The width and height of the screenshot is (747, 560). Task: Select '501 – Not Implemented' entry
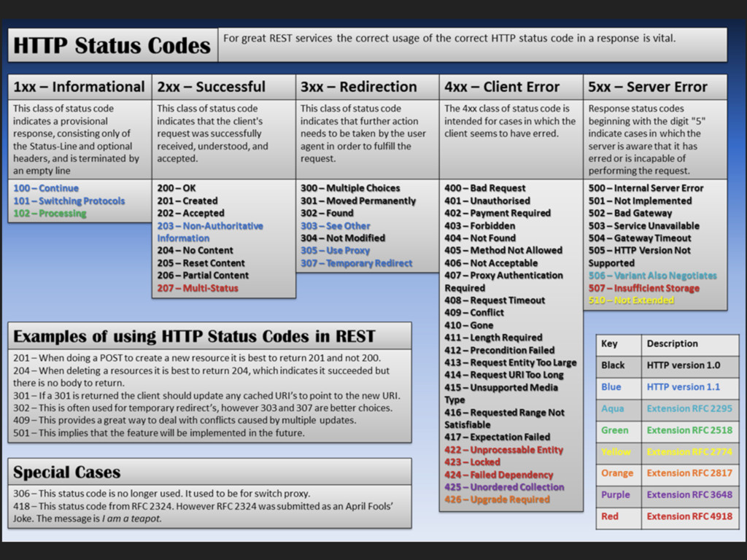click(x=640, y=201)
